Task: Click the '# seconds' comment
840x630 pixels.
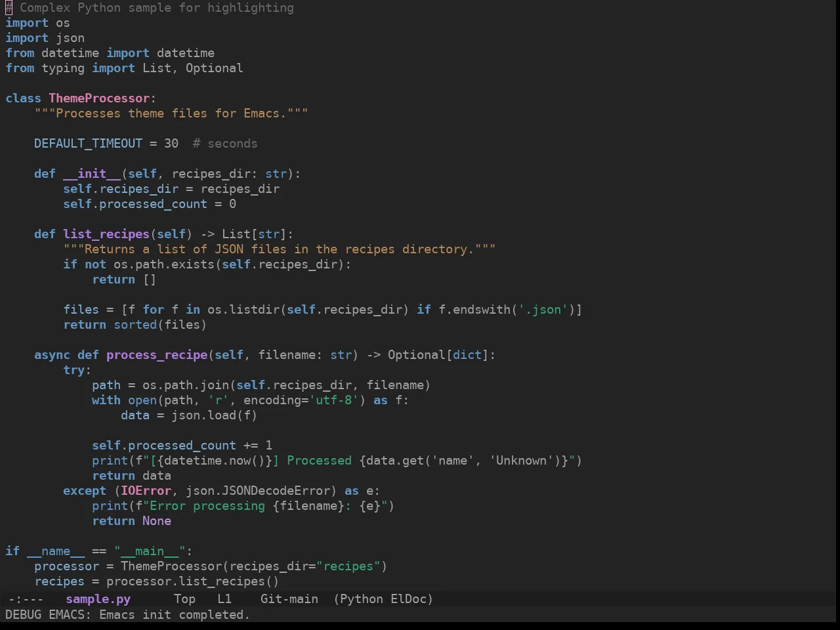Action: coord(225,144)
